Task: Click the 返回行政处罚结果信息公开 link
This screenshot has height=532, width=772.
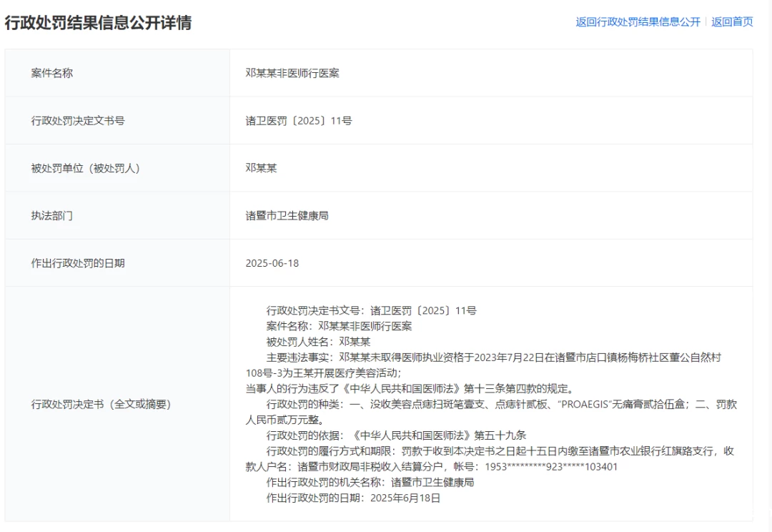Action: coord(638,22)
